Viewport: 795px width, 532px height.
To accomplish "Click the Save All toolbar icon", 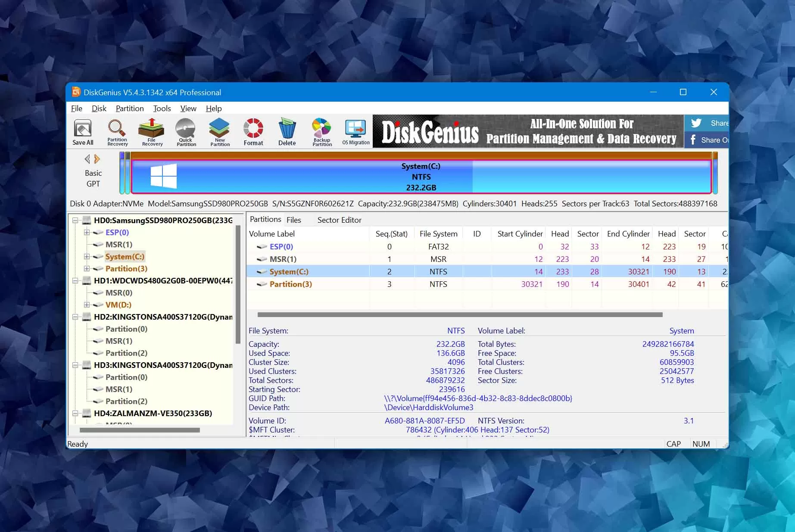I will 83,132.
